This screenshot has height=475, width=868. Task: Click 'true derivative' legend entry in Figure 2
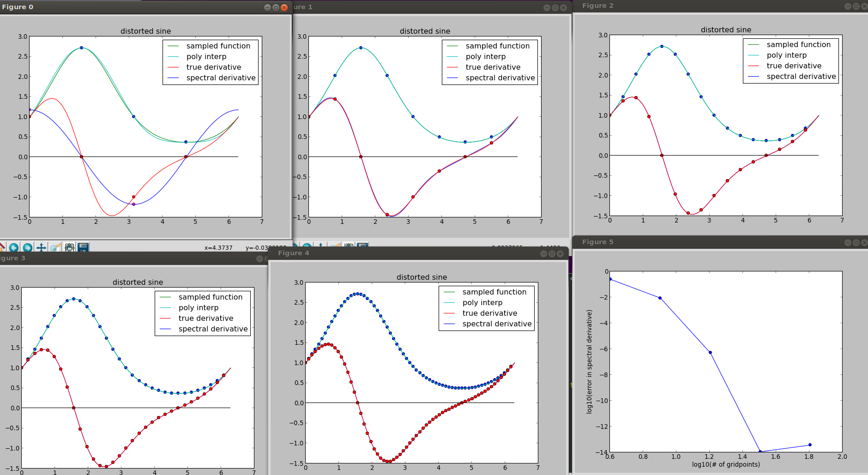tap(794, 66)
